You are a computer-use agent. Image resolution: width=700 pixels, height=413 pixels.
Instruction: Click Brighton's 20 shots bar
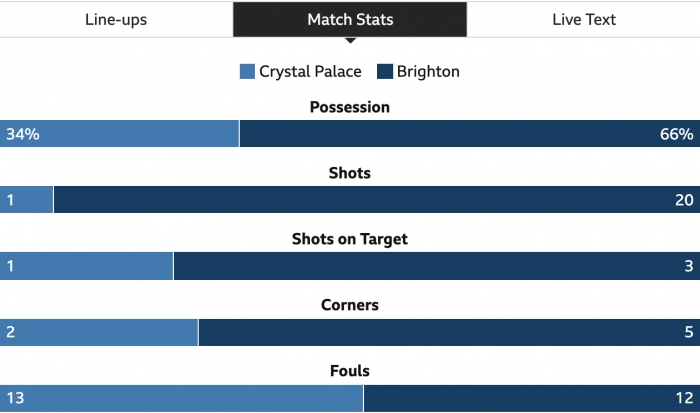[377, 200]
